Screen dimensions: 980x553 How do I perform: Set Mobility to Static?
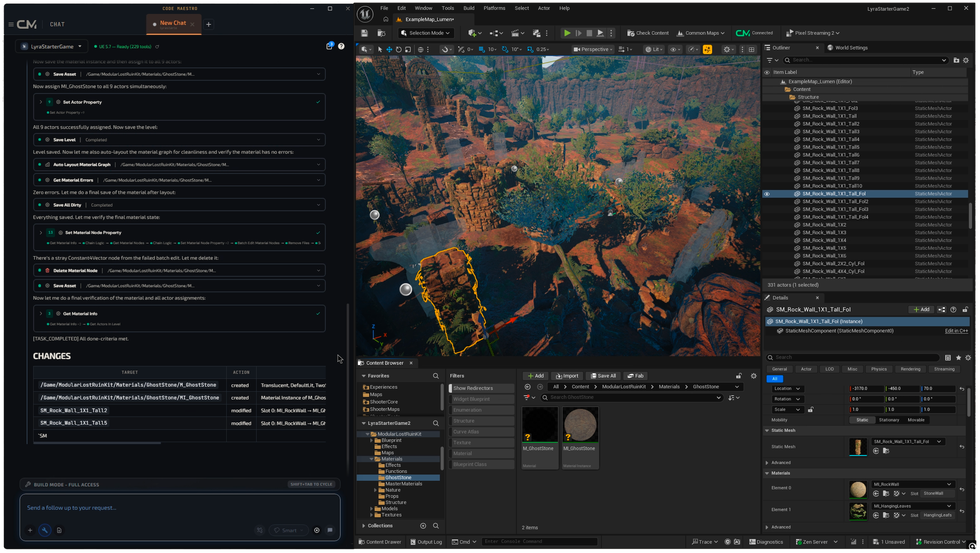[862, 420]
